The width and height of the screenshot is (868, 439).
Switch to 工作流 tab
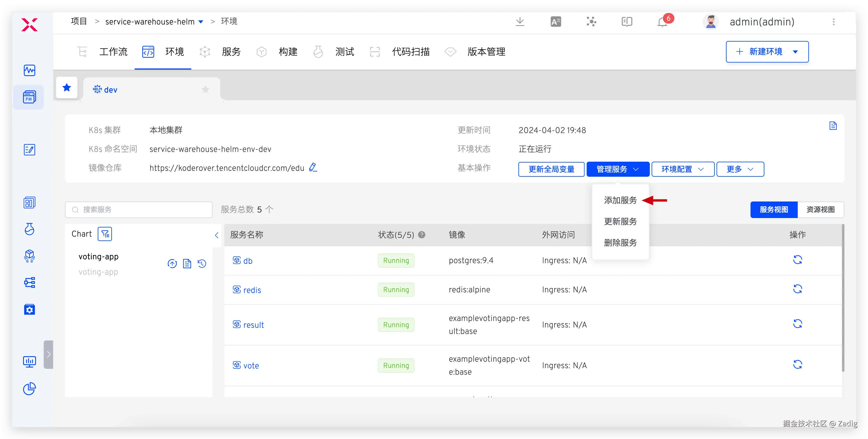click(113, 52)
